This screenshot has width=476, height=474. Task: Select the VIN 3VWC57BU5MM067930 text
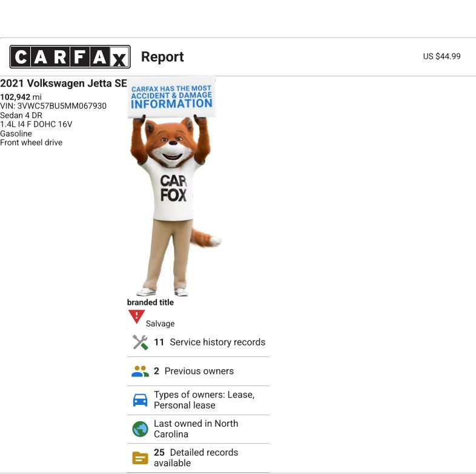pyautogui.click(x=53, y=106)
